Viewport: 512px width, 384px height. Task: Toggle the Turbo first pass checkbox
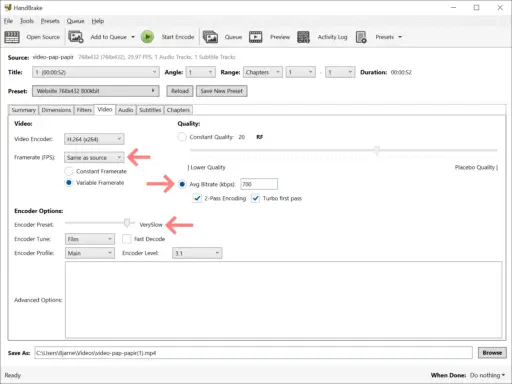[255, 198]
